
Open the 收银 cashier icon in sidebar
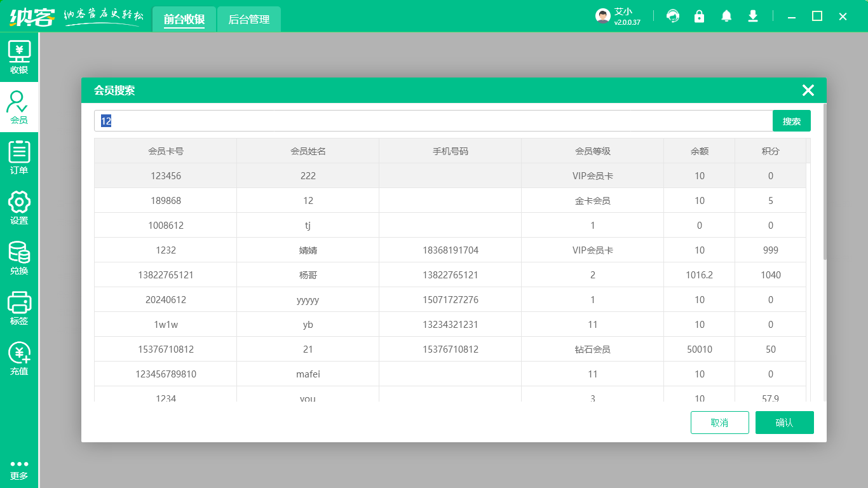click(x=19, y=57)
